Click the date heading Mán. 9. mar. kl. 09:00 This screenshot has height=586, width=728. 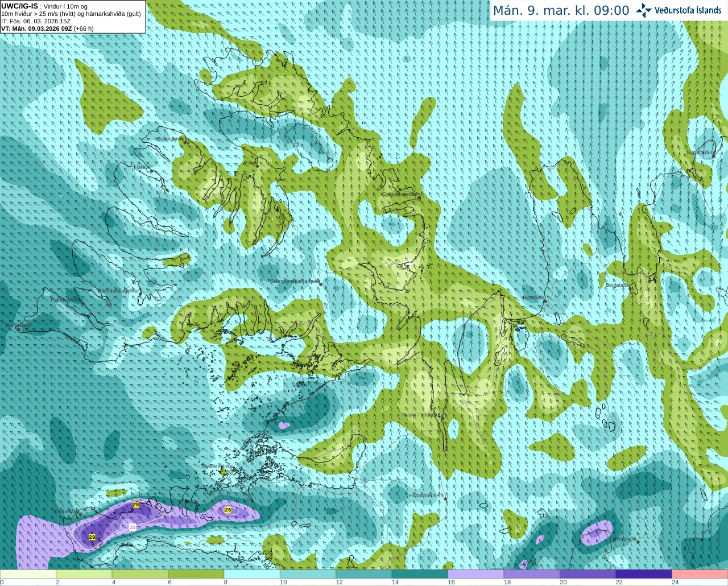tap(561, 11)
